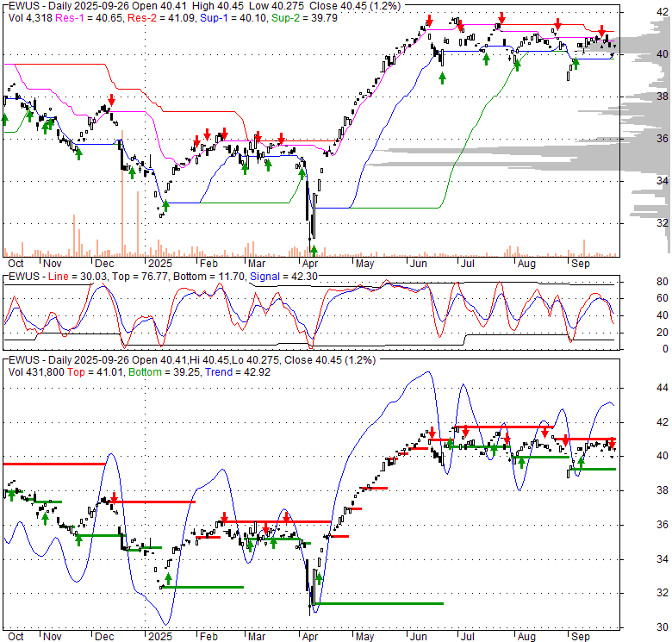Select 'Dec' on the top chart's date axis

(x=104, y=264)
